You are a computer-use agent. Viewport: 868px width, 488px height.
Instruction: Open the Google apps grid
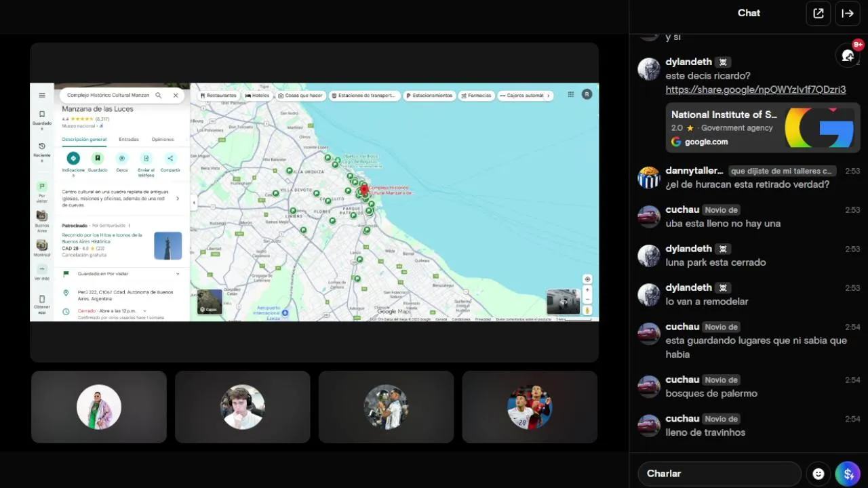[x=571, y=95]
